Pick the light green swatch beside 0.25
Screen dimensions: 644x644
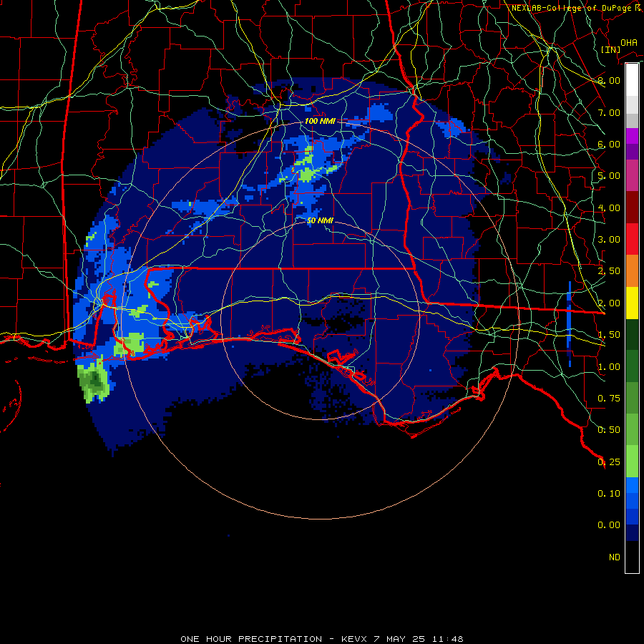click(x=632, y=462)
